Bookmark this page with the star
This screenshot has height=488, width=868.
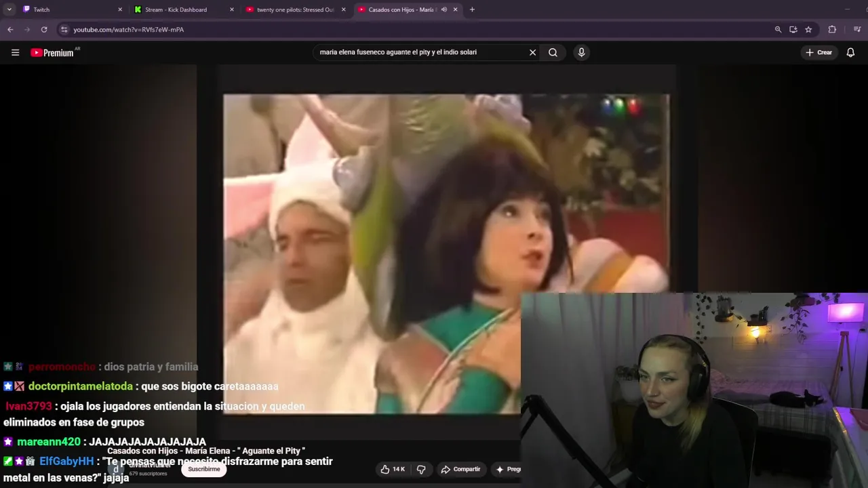click(x=808, y=29)
